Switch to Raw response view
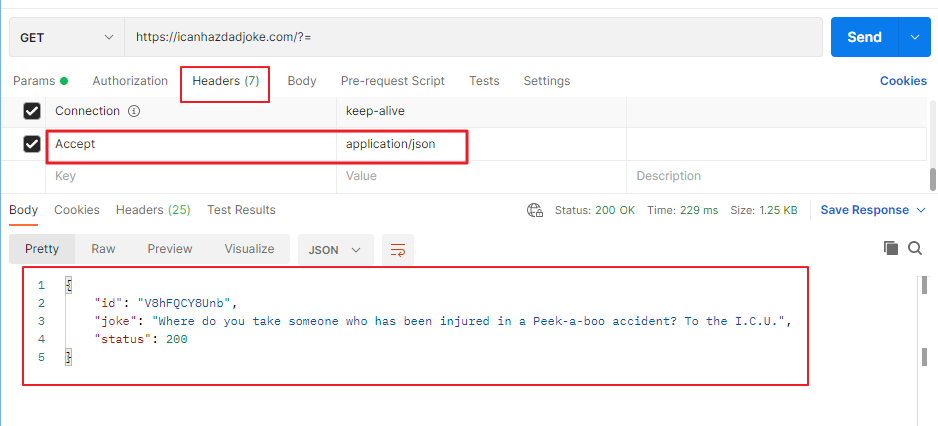The height and width of the screenshot is (426, 938). [x=103, y=249]
